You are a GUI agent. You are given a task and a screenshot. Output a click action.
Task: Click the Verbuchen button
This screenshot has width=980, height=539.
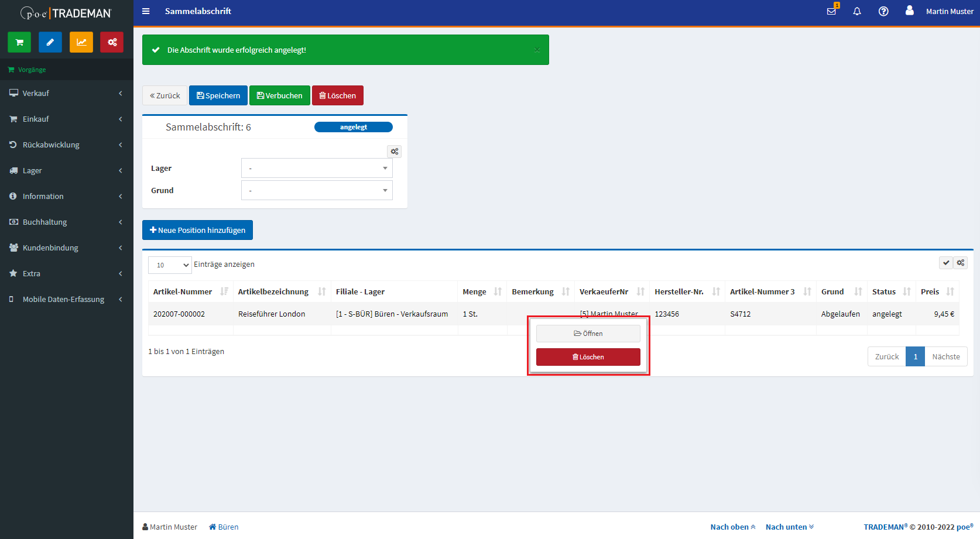coord(280,95)
